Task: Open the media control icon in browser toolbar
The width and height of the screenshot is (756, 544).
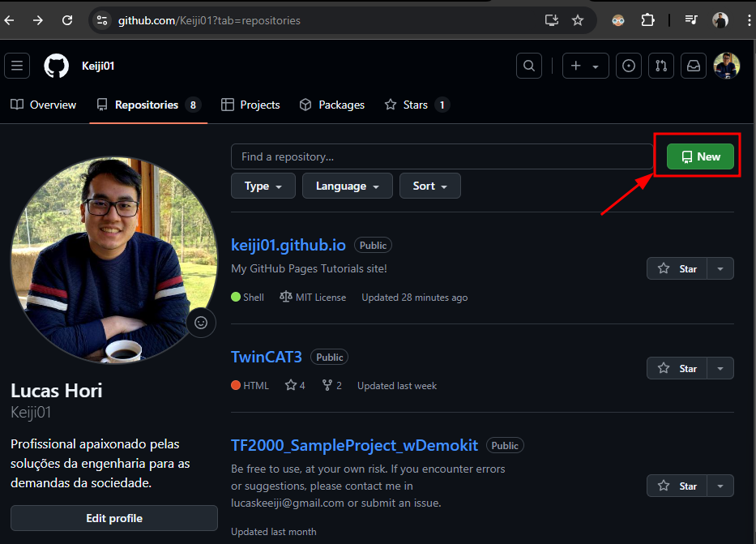Action: pyautogui.click(x=691, y=20)
